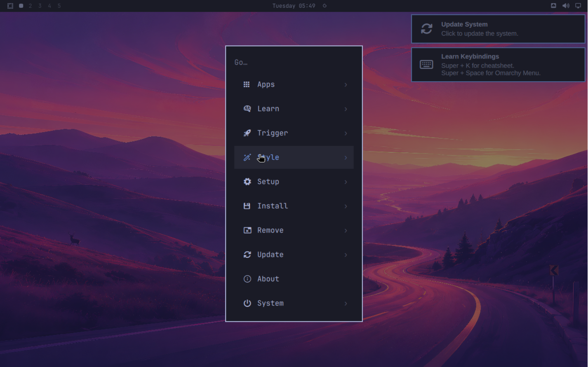The image size is (588, 367).
Task: Click the volume speaker icon in top bar
Action: pyautogui.click(x=566, y=6)
